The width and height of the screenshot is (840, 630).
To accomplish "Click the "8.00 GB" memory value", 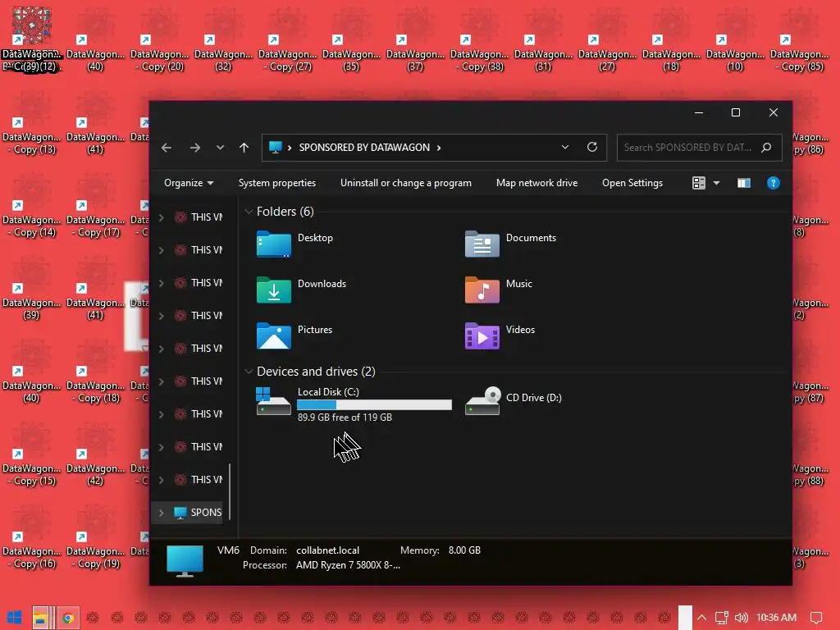I will pyautogui.click(x=464, y=550).
